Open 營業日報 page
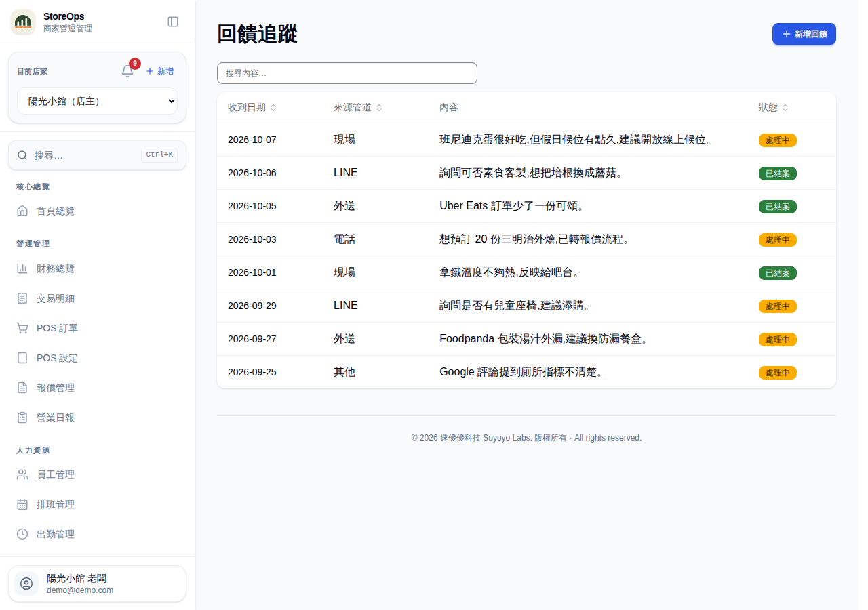868x610 pixels. [x=97, y=418]
